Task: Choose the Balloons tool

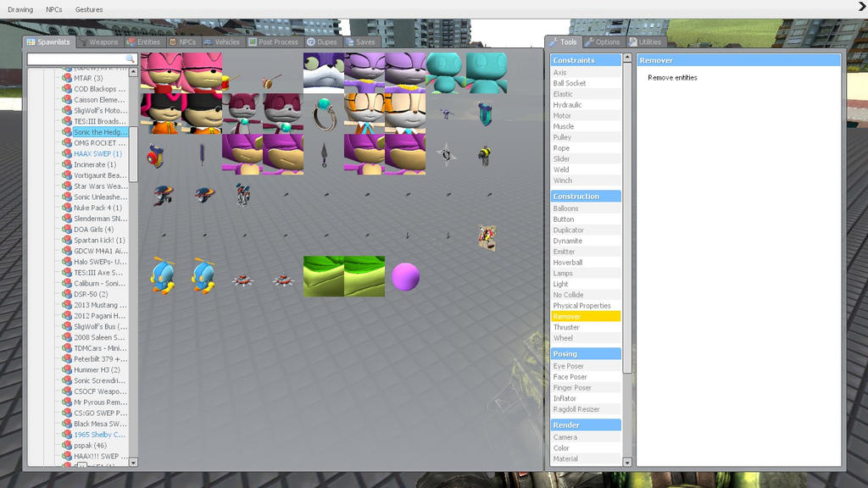Action: (x=586, y=208)
